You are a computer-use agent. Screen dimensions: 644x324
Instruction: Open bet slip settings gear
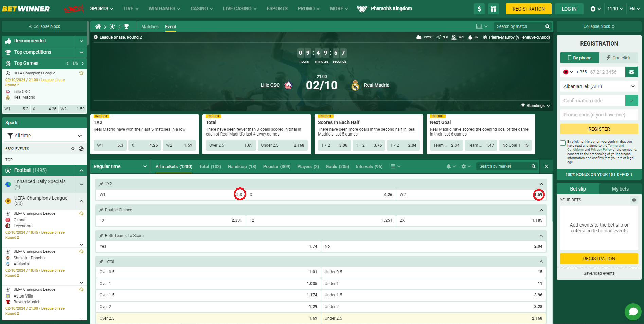[x=634, y=200]
